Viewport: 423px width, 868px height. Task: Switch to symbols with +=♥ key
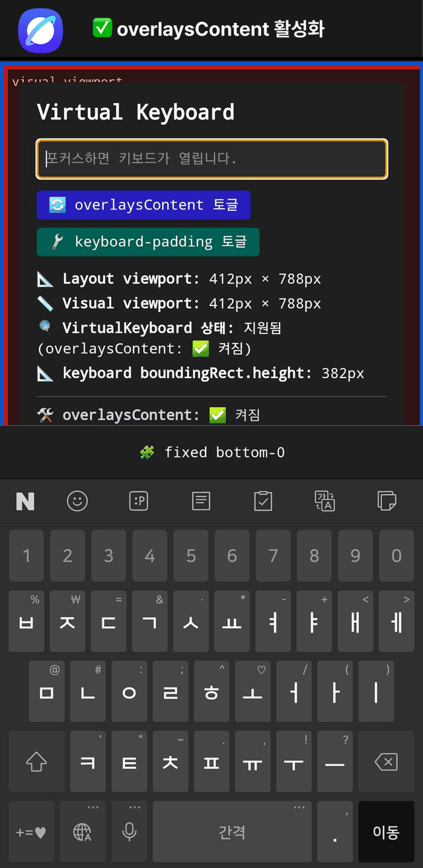point(31,831)
